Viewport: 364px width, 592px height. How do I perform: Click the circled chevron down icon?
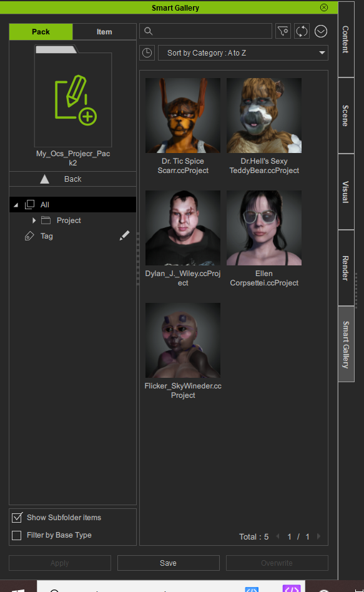click(321, 31)
